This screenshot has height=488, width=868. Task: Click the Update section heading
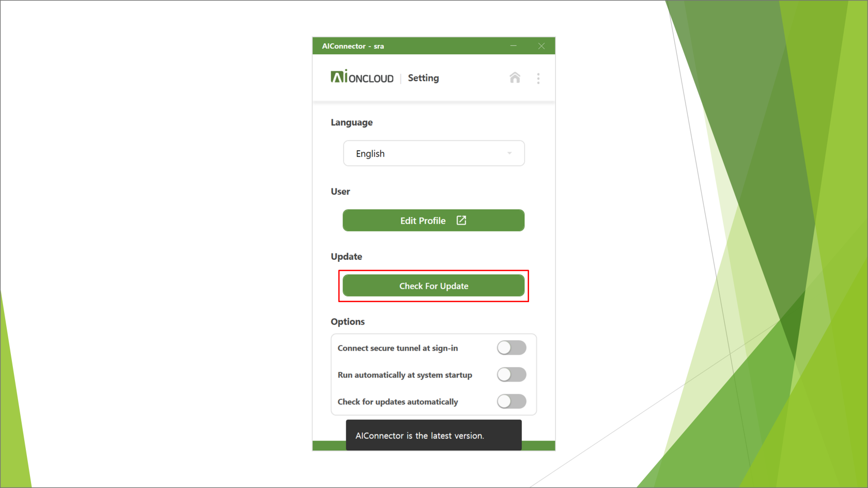(x=347, y=257)
